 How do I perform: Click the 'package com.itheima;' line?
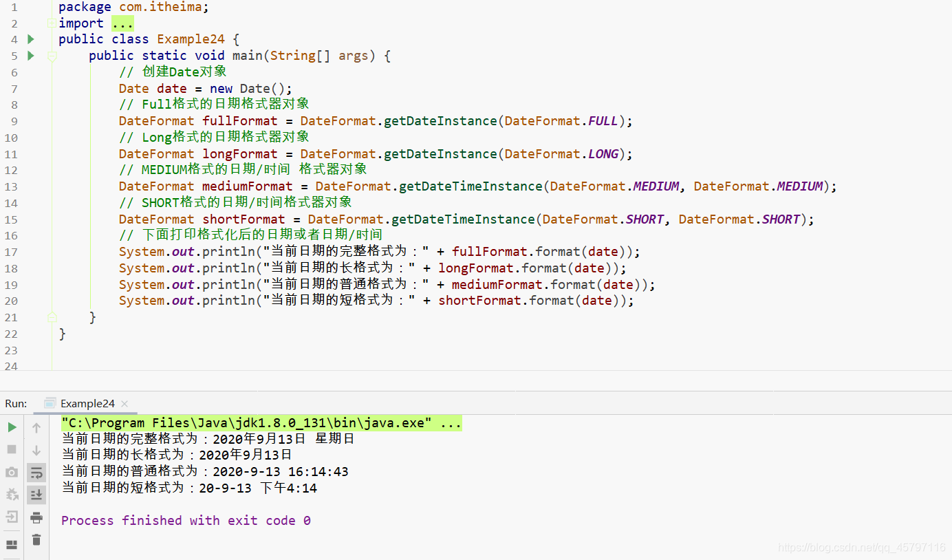133,7
